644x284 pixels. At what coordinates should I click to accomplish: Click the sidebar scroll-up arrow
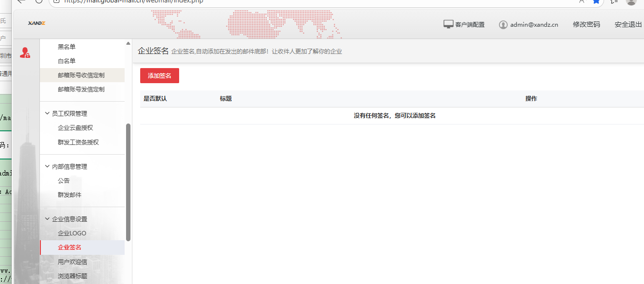128,43
